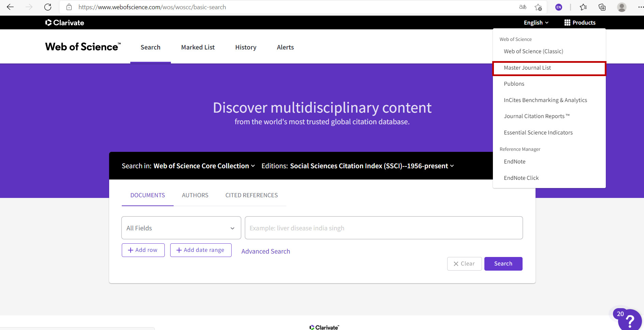Open the All Fields dropdown
The width and height of the screenshot is (644, 330).
(181, 228)
